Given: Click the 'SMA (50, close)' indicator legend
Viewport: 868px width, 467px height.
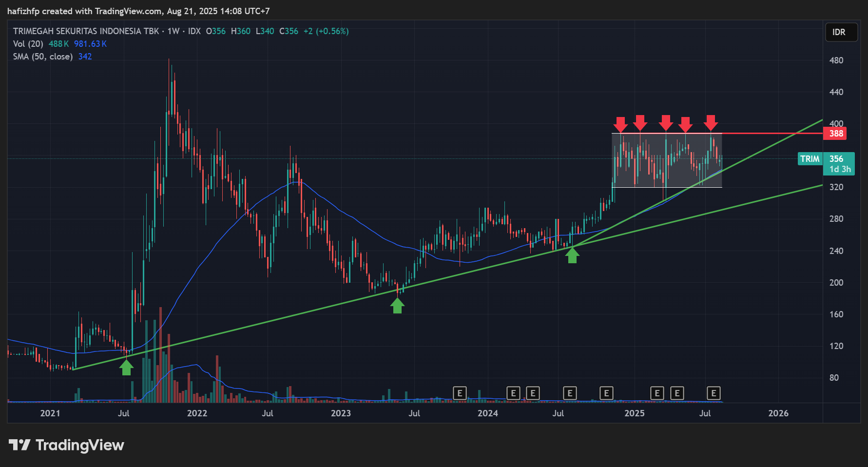Looking at the screenshot, I should 43,57.
